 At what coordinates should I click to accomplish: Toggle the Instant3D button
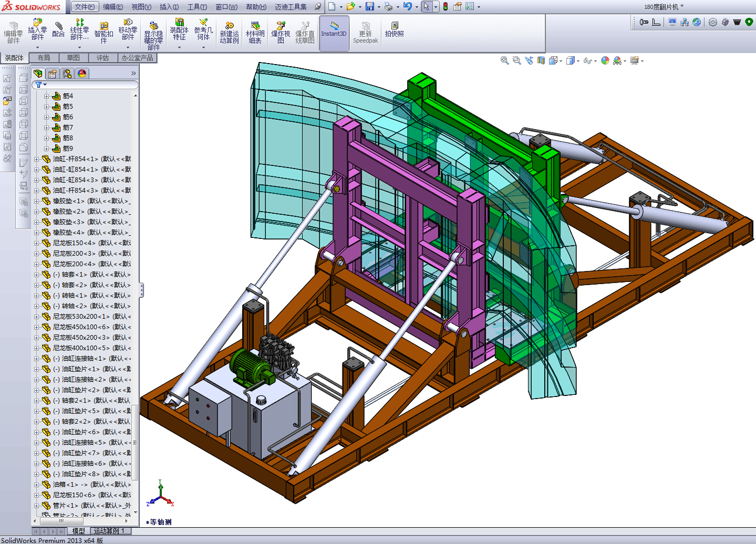(x=334, y=33)
